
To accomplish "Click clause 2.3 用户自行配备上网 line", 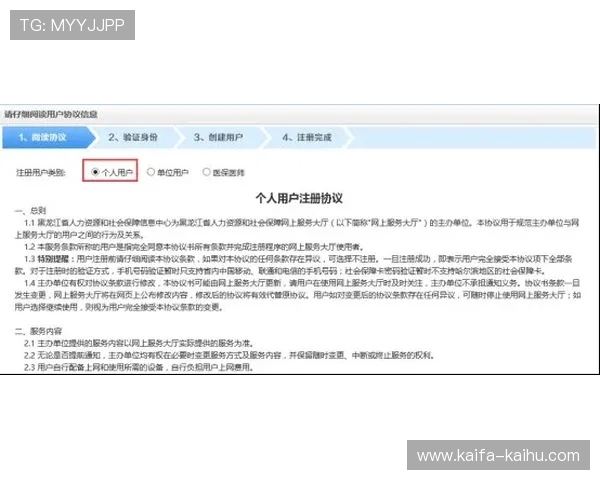I will 139,367.
